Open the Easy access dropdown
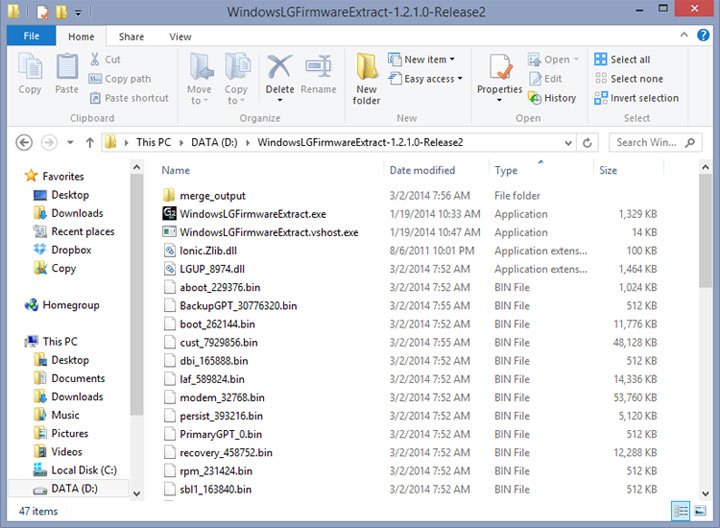Screen dimensions: 720x528 tap(425, 79)
